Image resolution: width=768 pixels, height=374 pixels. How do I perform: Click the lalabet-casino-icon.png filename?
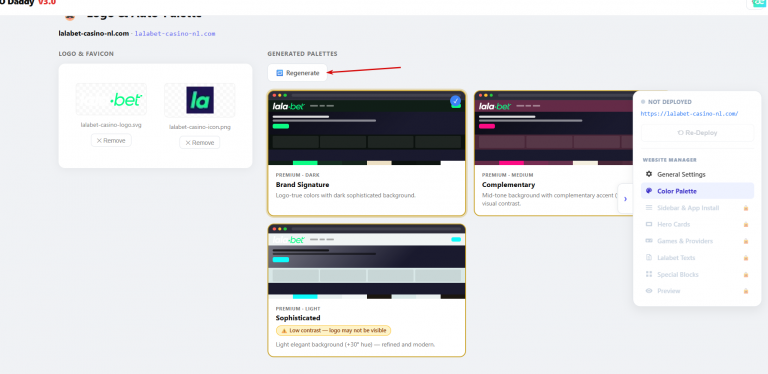(x=200, y=127)
